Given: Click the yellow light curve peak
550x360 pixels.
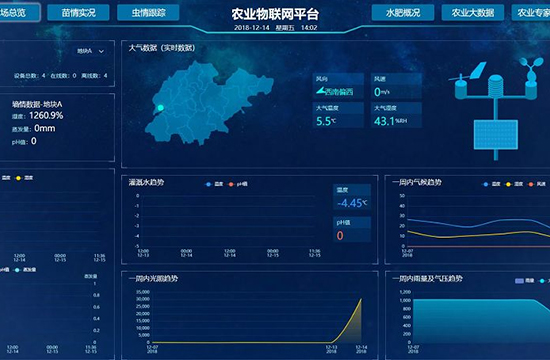Looking at the screenshot, I should (361, 299).
